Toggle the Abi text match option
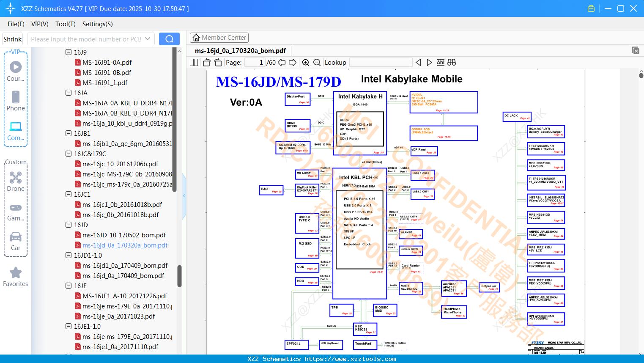The width and height of the screenshot is (644, 363). [x=440, y=63]
